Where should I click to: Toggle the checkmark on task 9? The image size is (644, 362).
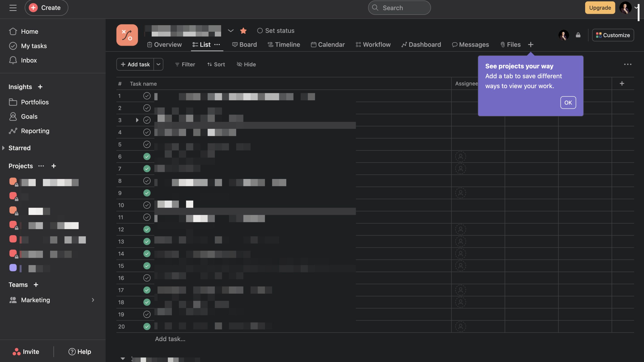coord(147,193)
